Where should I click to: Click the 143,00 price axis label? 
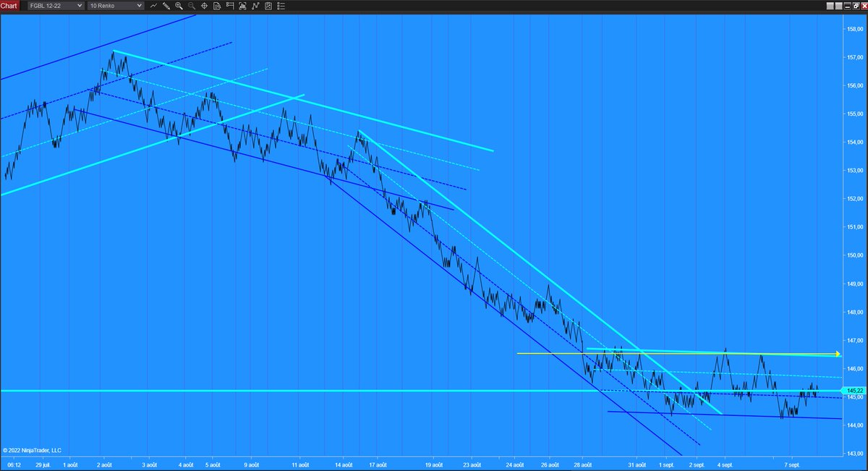(x=855, y=454)
